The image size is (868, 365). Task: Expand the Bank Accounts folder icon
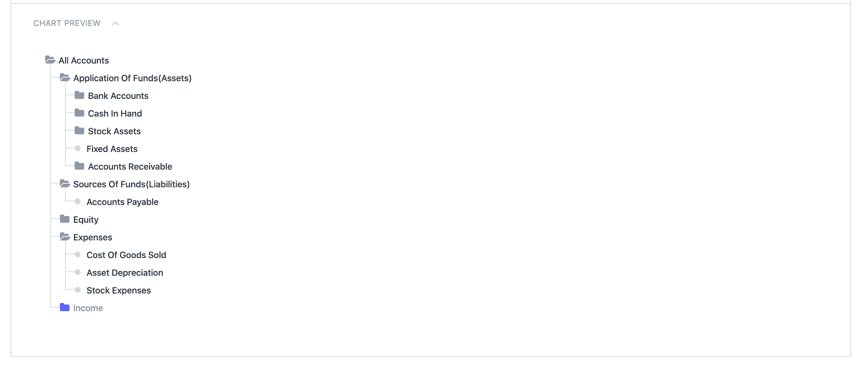[79, 95]
